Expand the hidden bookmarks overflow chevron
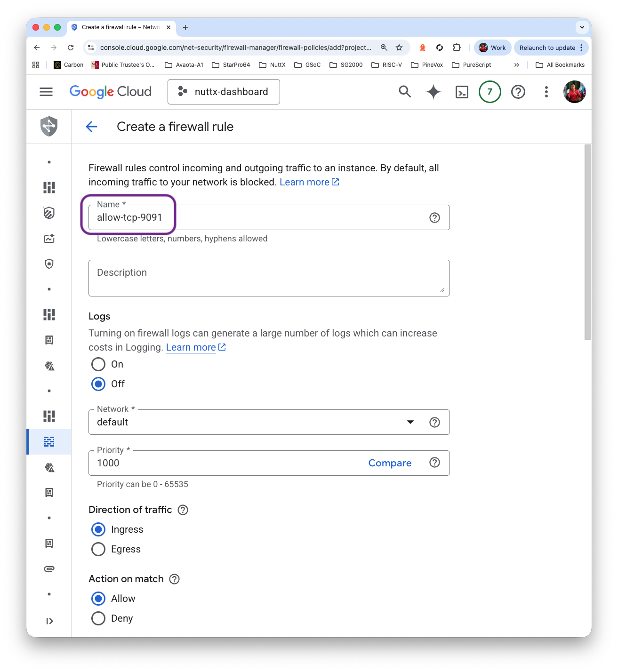618x672 pixels. [517, 64]
